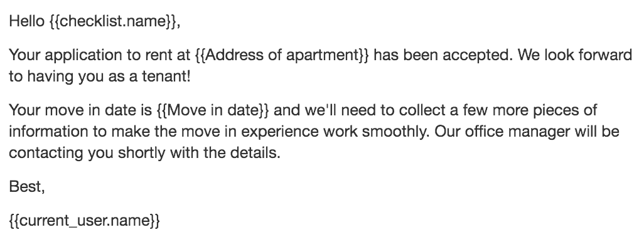644x242 pixels.
Task: Click the {{current_user.name}} signature variable
Action: pyautogui.click(x=84, y=220)
